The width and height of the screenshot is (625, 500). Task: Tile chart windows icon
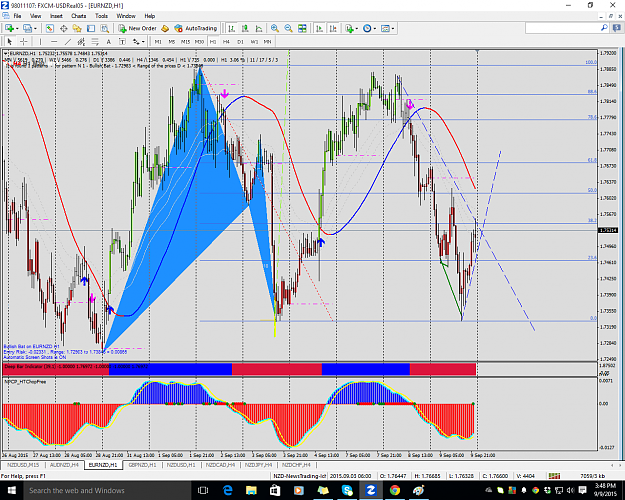tap(303, 28)
